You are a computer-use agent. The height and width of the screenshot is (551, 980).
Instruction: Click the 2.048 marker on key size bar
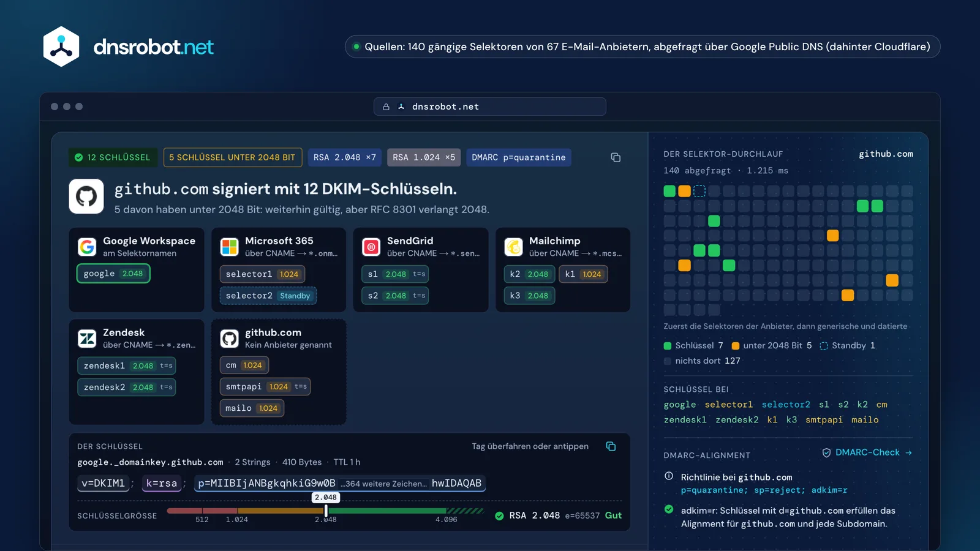pos(326,498)
